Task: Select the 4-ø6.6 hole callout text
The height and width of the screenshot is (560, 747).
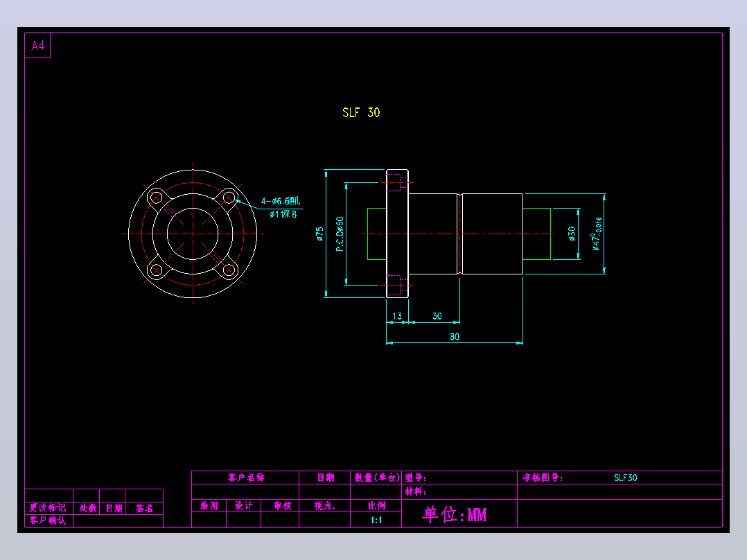Action: click(281, 201)
